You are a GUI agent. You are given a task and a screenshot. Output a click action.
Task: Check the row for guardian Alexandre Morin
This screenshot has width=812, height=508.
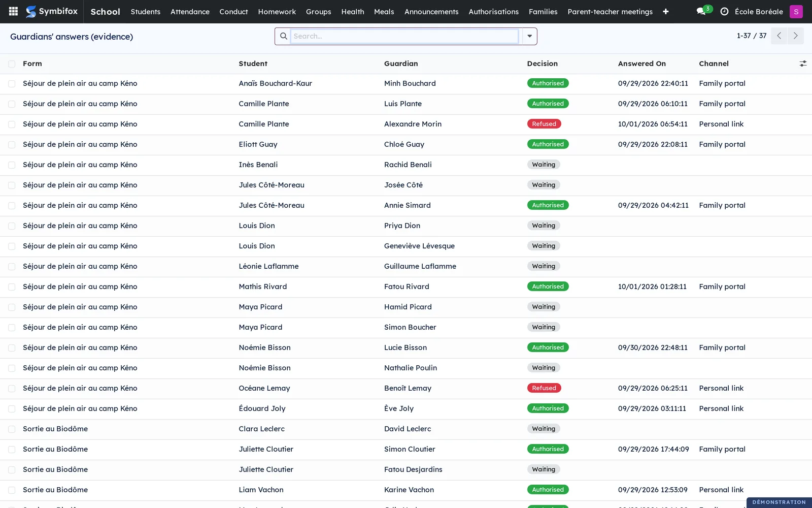[12, 124]
